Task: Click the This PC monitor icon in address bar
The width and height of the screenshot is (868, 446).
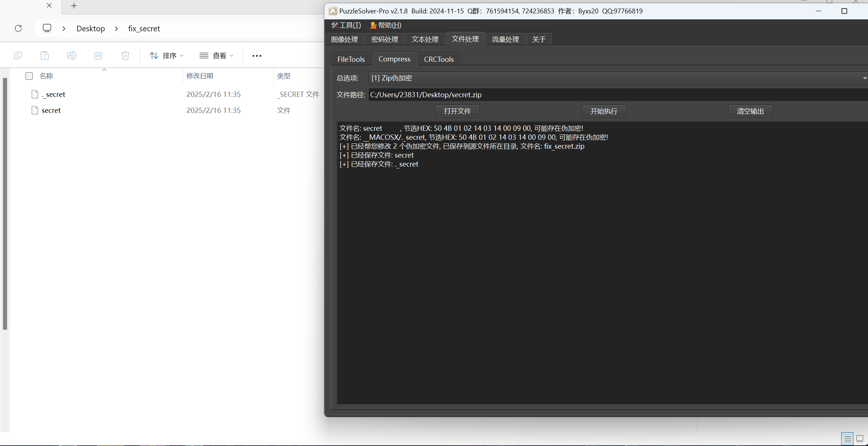Action: click(x=47, y=28)
